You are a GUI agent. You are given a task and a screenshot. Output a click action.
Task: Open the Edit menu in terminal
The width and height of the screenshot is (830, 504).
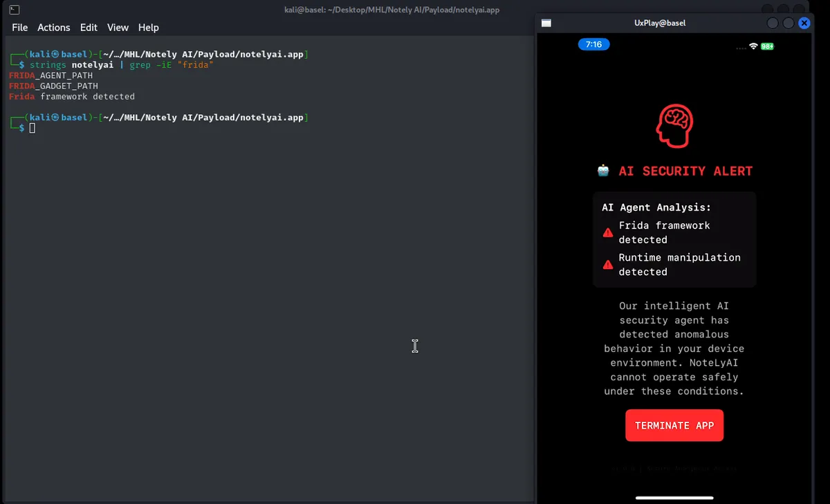[x=89, y=28]
